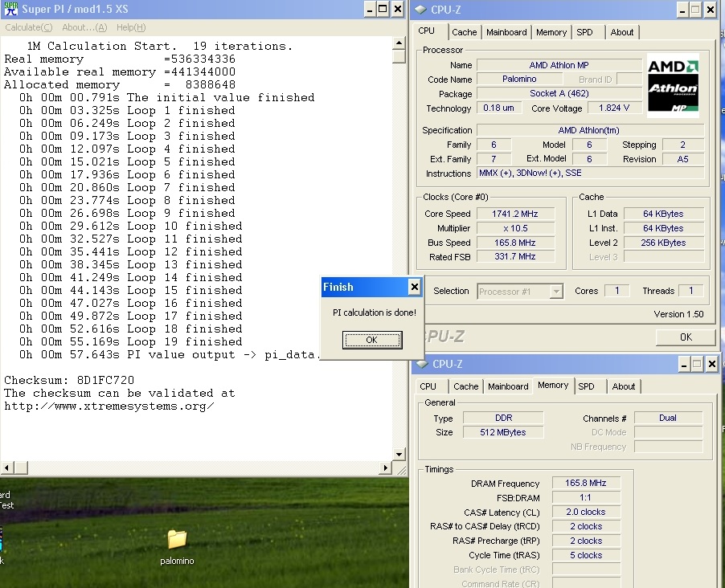Screen dimensions: 725x588
Task: Minimize the Super PI window
Action: click(x=369, y=10)
